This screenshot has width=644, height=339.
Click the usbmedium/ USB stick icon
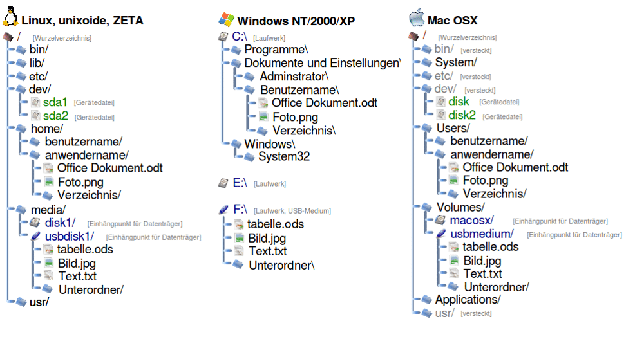point(441,234)
